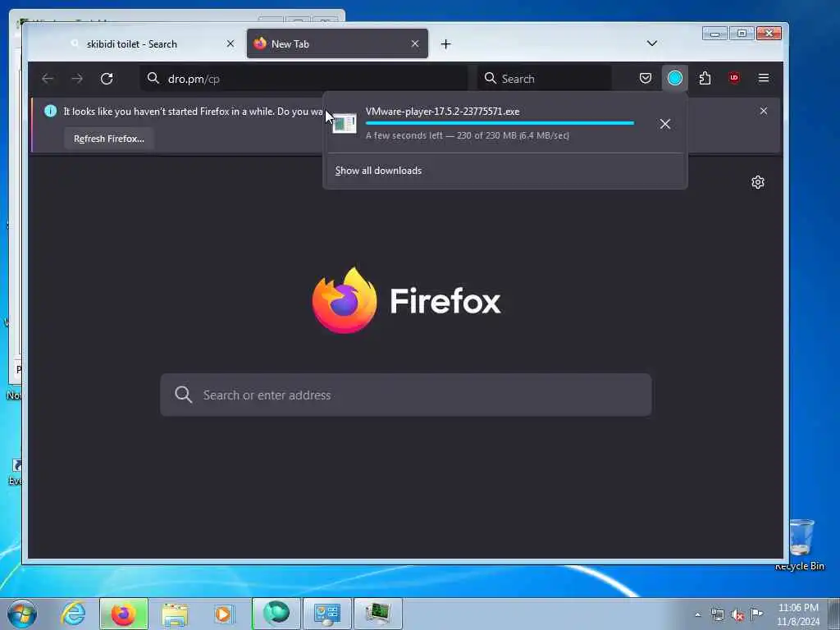The height and width of the screenshot is (630, 840).
Task: Focus the dro.pm/cp address bar
Action: [304, 79]
